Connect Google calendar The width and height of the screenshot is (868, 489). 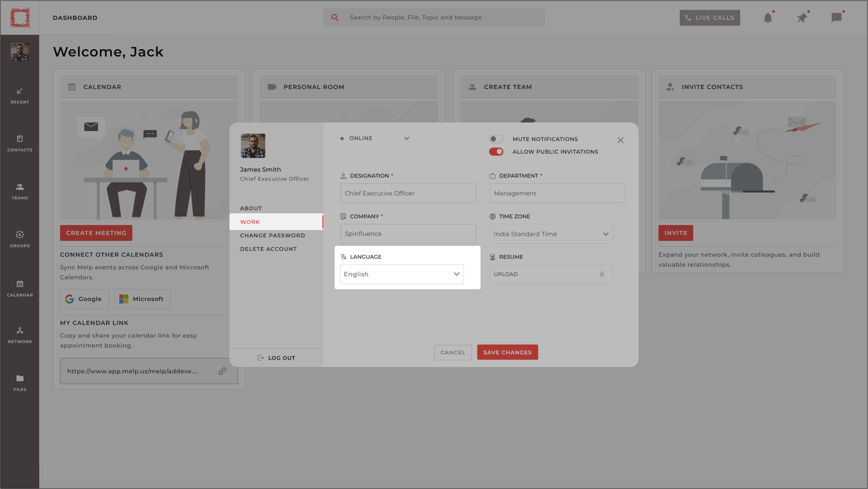(84, 299)
